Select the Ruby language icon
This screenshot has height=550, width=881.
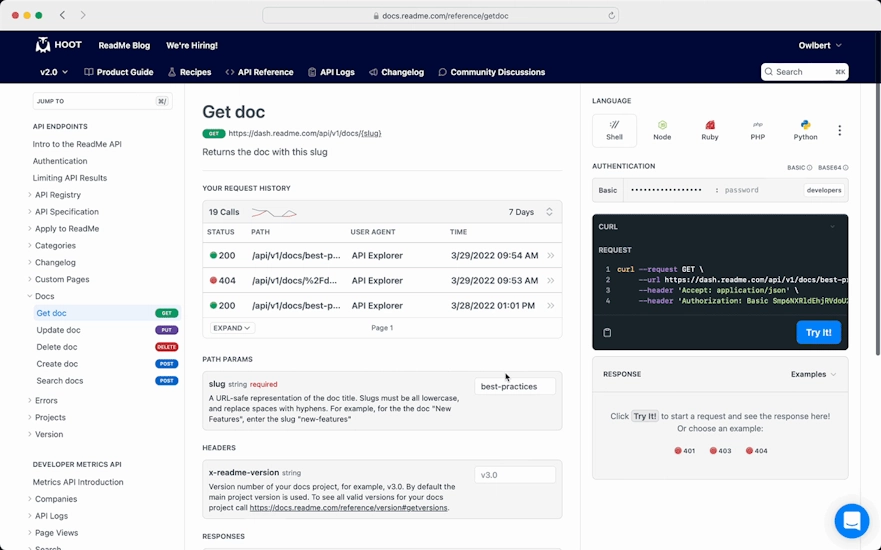[710, 130]
